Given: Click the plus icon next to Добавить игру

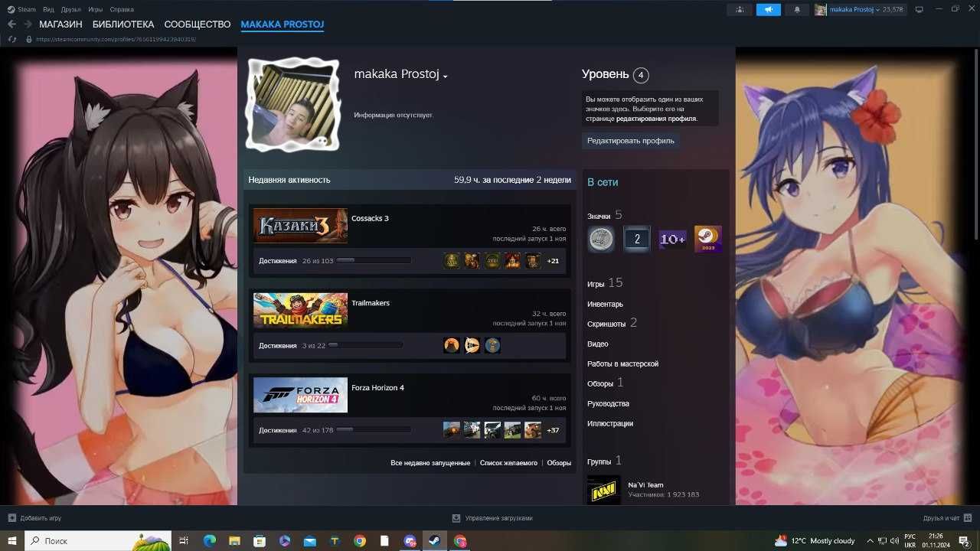Looking at the screenshot, I should click(x=11, y=518).
